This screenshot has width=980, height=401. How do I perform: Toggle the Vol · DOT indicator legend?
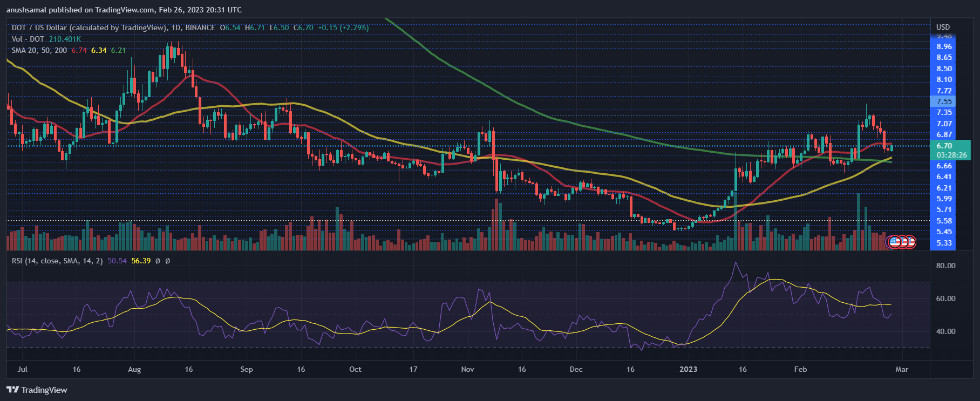coord(28,39)
